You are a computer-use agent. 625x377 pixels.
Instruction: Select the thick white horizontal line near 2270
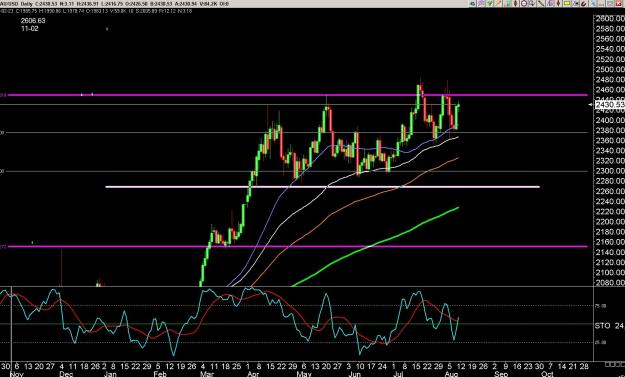point(322,187)
